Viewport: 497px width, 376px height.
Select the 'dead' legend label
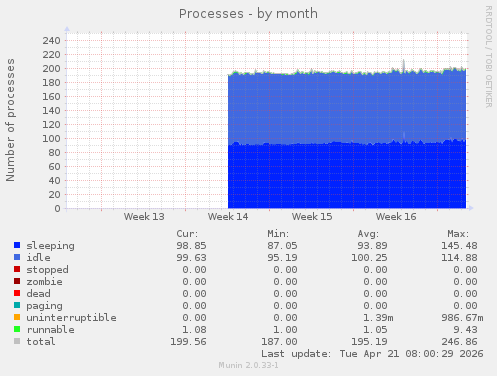[x=38, y=294]
